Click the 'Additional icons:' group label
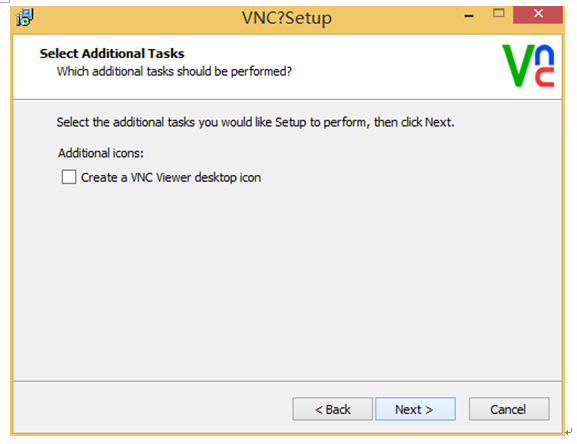Screen dimensions: 577x444 click(x=101, y=153)
